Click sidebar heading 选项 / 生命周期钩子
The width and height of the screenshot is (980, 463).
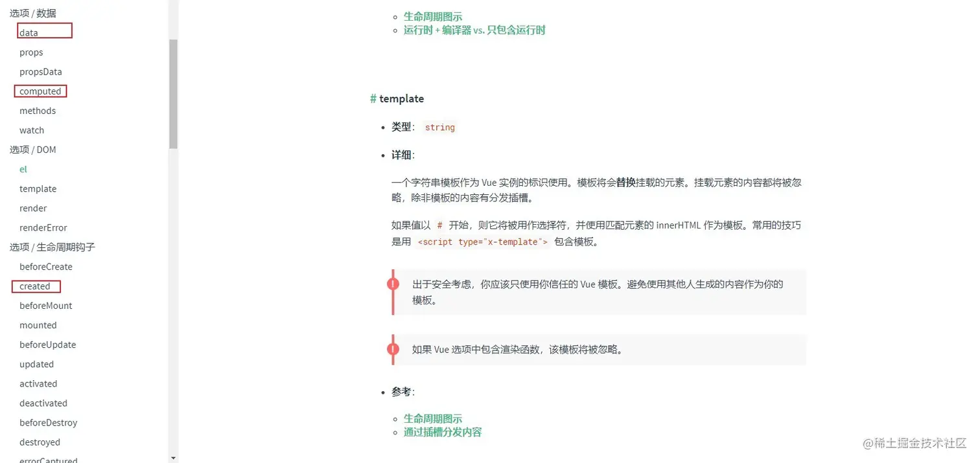52,247
